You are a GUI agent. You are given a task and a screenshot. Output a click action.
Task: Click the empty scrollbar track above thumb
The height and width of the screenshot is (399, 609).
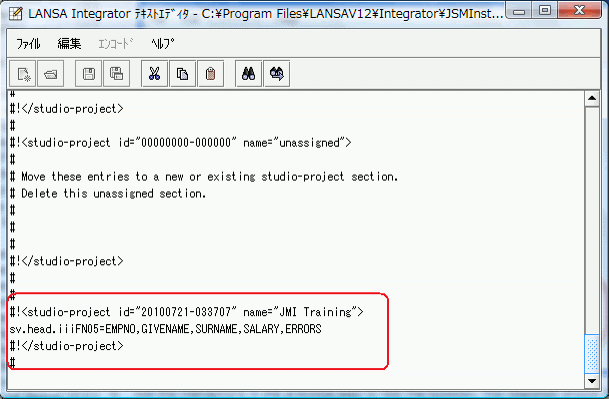pos(592,220)
